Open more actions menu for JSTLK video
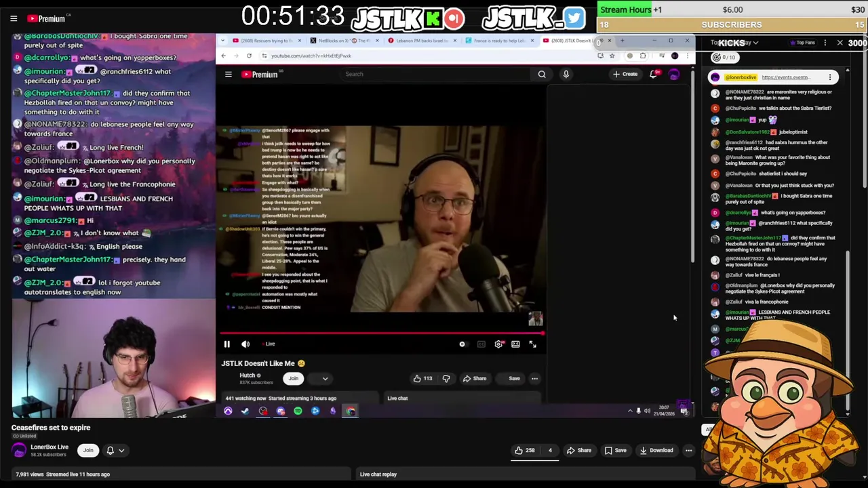Image resolution: width=868 pixels, height=488 pixels. 534,379
